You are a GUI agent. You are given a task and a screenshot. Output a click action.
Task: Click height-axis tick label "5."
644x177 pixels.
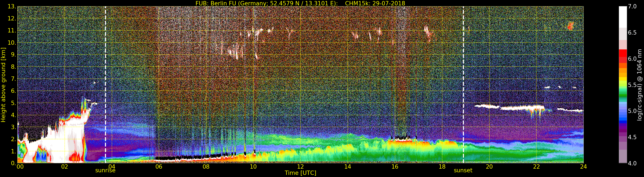tap(13, 103)
